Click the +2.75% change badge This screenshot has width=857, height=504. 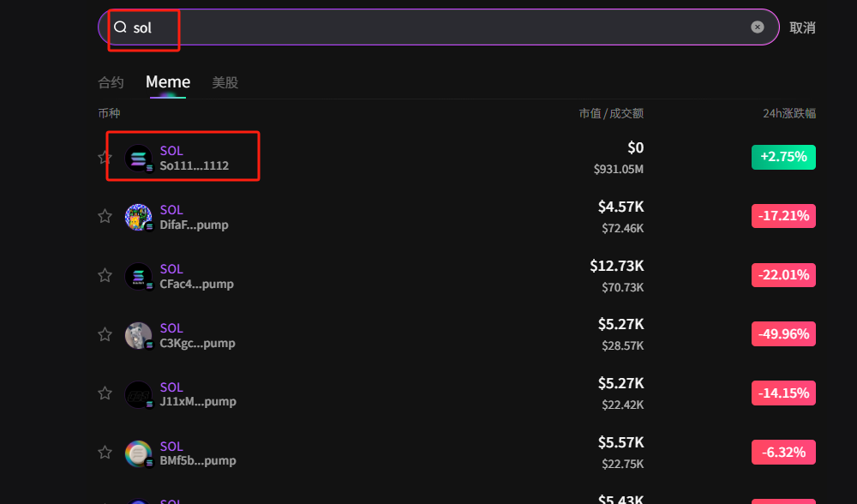(783, 157)
